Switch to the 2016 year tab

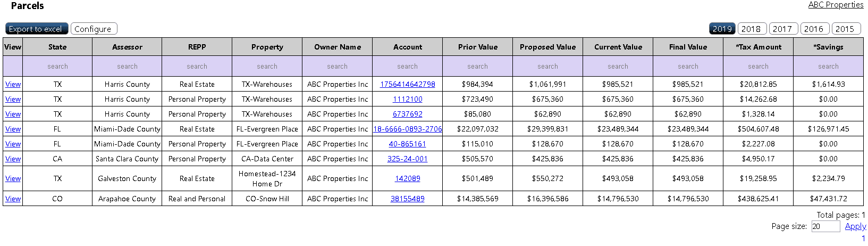[x=814, y=29]
